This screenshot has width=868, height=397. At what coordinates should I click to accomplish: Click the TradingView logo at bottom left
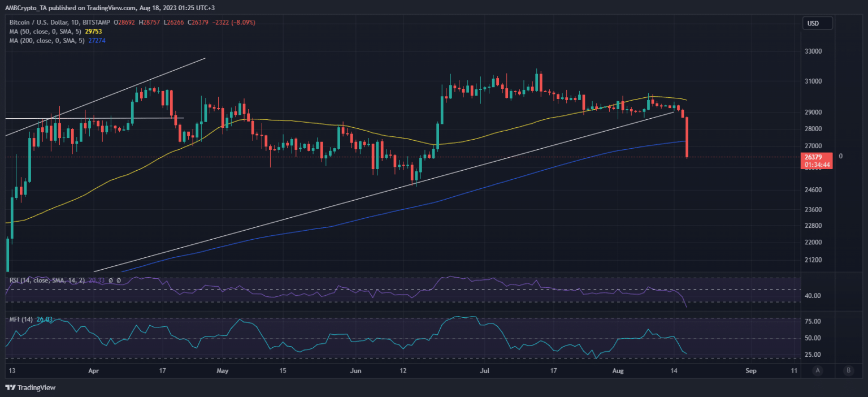tap(9, 388)
